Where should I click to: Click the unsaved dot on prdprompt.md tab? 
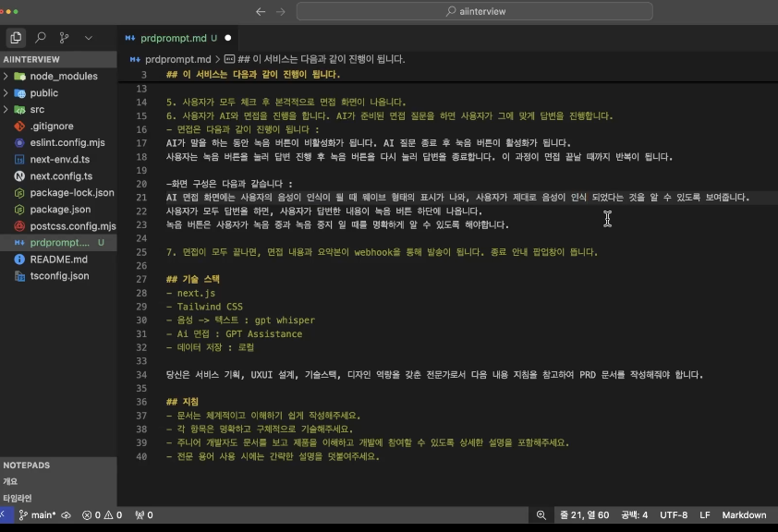click(x=227, y=38)
